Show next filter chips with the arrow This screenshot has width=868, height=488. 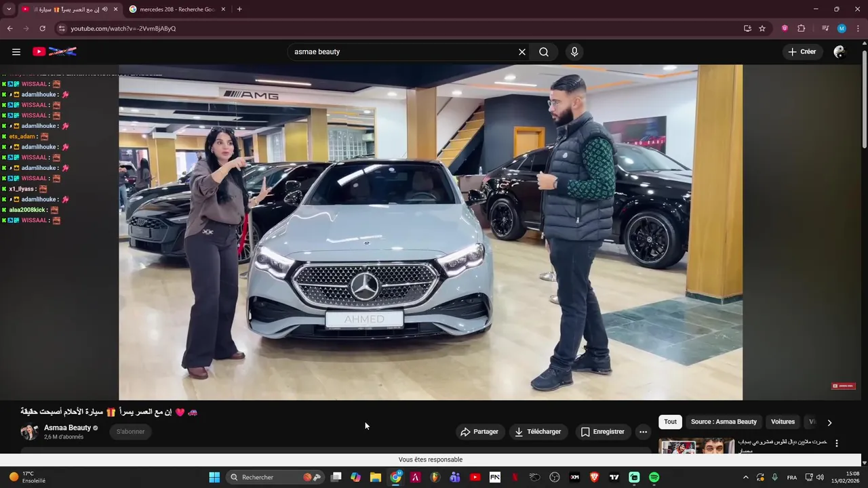tap(829, 422)
